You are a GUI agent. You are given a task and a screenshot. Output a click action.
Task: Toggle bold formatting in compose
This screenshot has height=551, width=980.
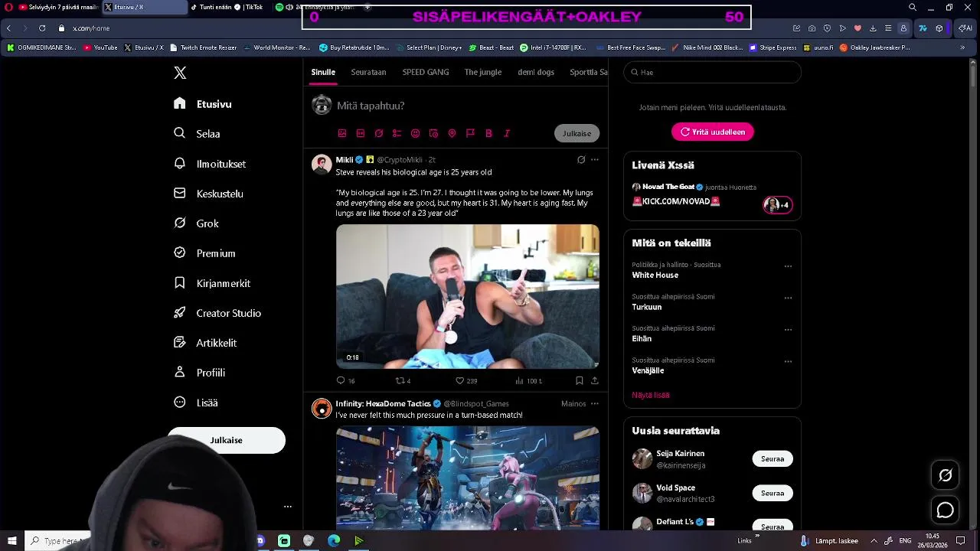point(488,133)
